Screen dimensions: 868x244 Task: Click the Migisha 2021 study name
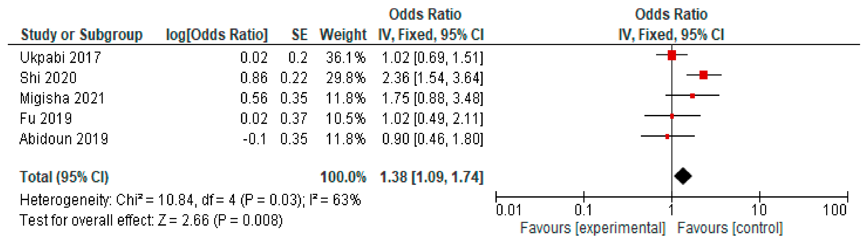pyautogui.click(x=62, y=98)
